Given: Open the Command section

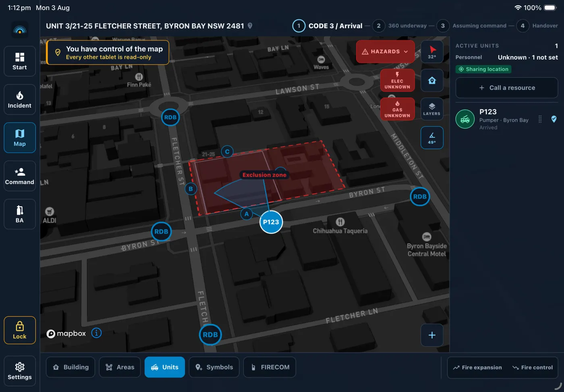Looking at the screenshot, I should (x=20, y=176).
